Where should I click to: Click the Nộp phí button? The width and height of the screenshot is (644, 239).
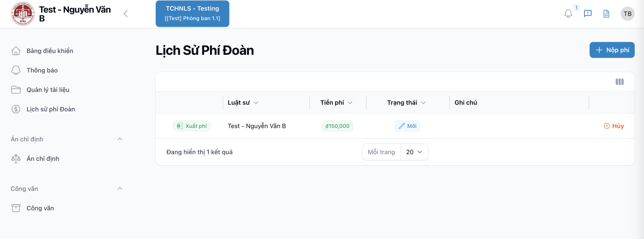612,50
